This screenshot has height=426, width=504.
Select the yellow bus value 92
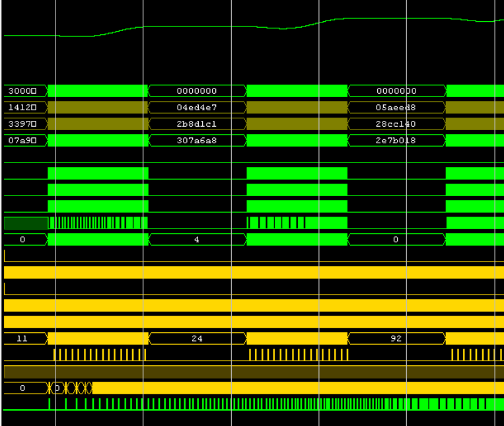(396, 339)
